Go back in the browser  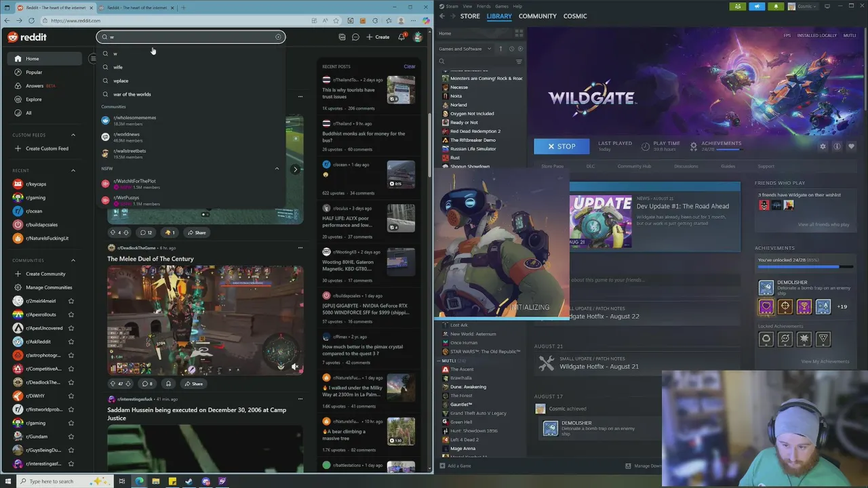8,20
